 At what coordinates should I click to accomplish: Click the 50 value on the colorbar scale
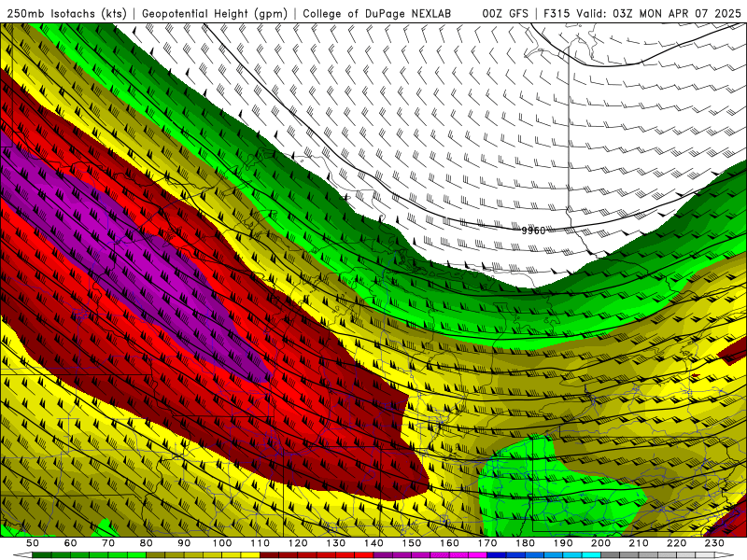click(33, 543)
